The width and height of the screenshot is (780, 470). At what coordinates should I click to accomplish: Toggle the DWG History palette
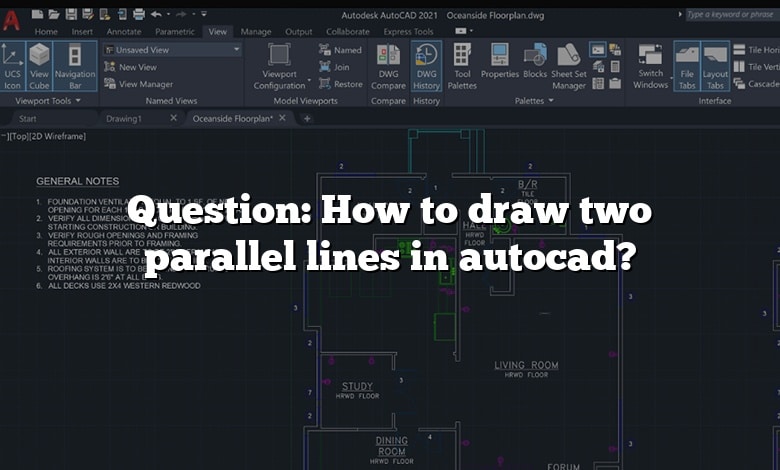pyautogui.click(x=426, y=67)
